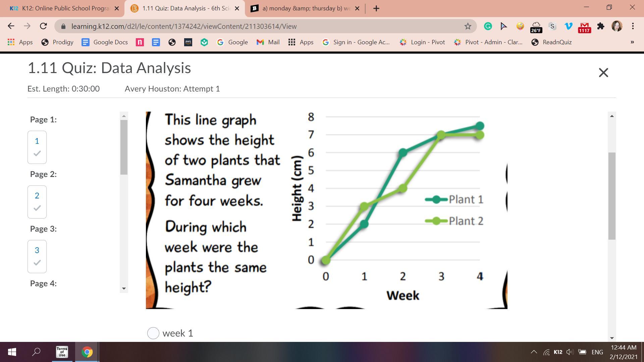Bookmark this page with star icon
The image size is (644, 362).
click(x=468, y=26)
